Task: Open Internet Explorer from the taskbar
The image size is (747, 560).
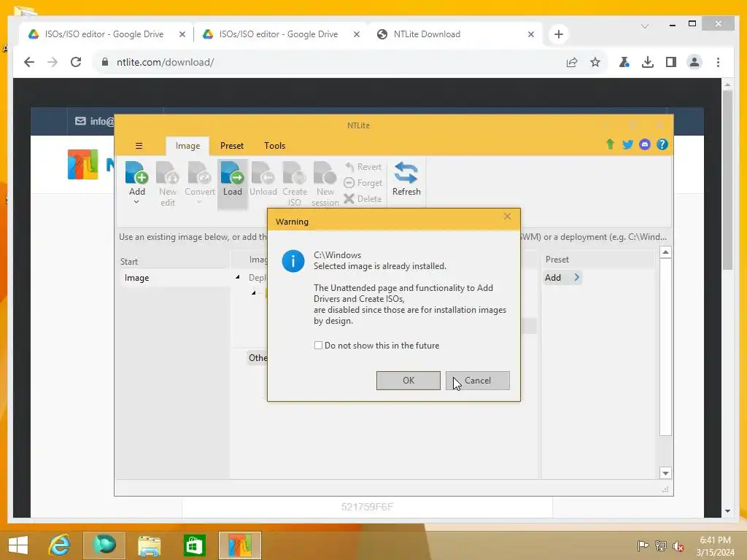Action: (x=60, y=545)
